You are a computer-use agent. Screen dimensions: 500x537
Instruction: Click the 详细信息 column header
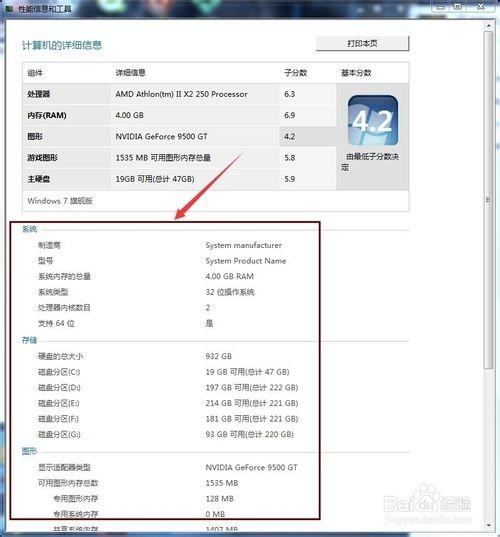coord(130,73)
